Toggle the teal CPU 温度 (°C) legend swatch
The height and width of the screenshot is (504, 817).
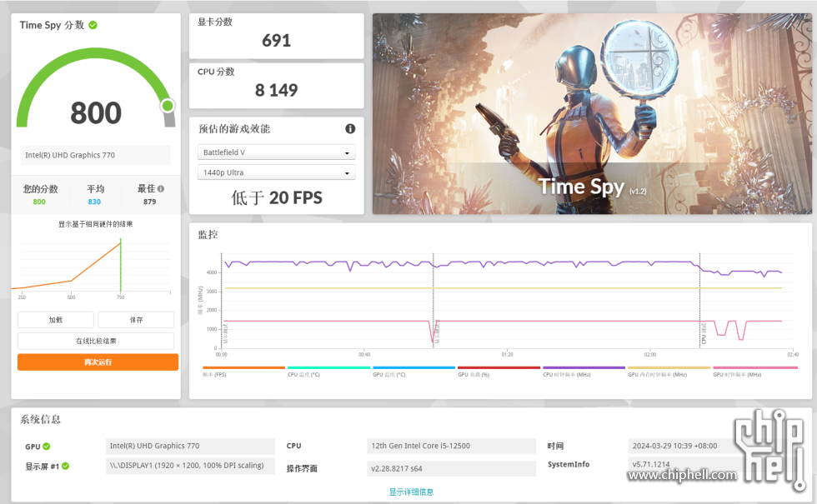pyautogui.click(x=328, y=367)
